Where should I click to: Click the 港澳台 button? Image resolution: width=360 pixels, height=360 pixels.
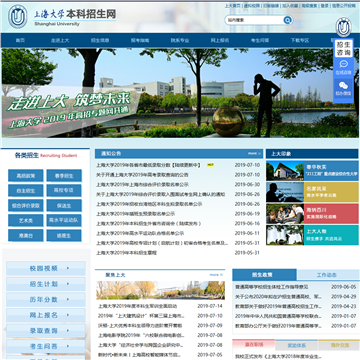coord(26,235)
